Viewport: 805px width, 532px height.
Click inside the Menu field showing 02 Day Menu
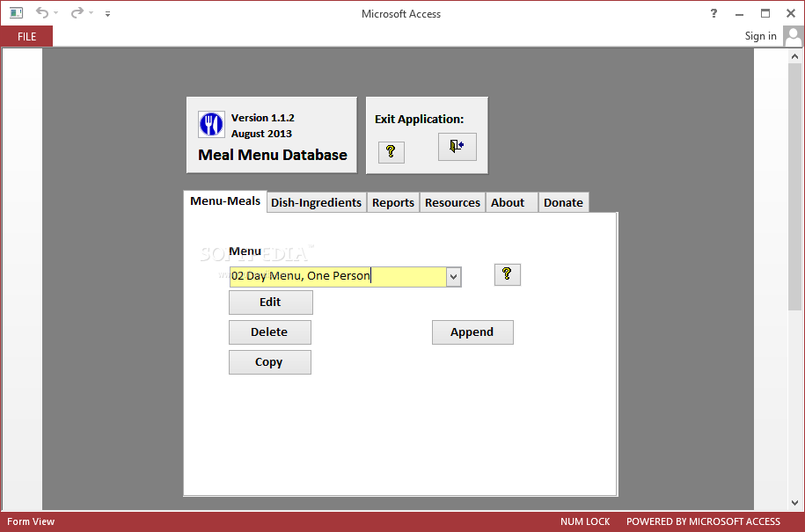tap(338, 276)
